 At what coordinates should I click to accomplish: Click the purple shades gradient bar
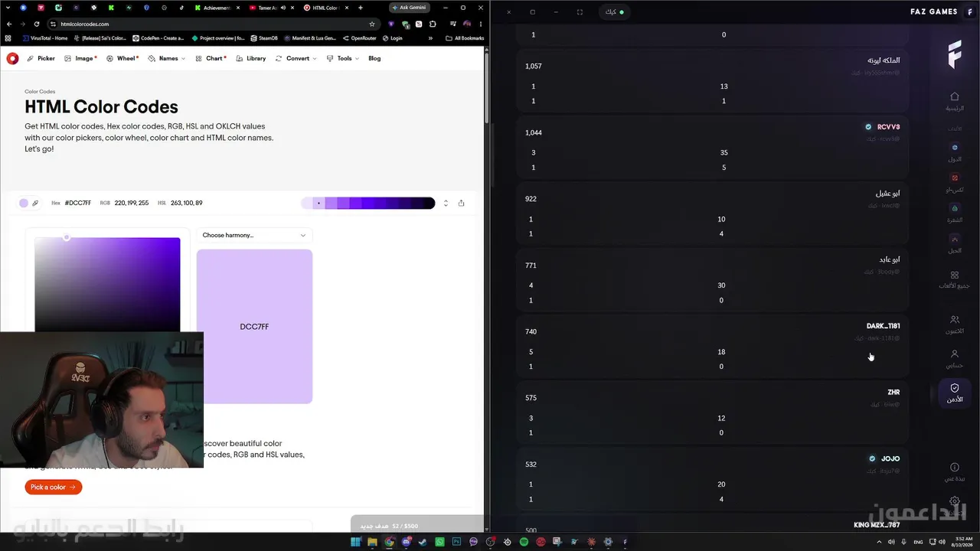(368, 203)
